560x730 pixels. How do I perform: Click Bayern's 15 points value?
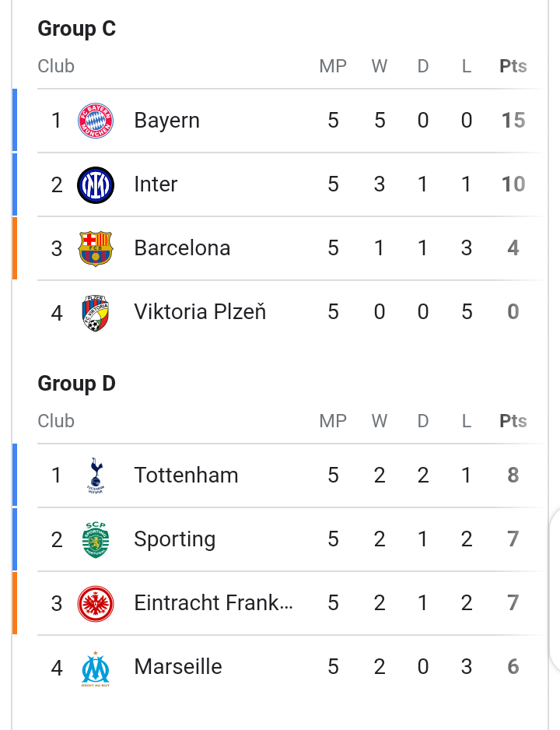click(x=513, y=121)
